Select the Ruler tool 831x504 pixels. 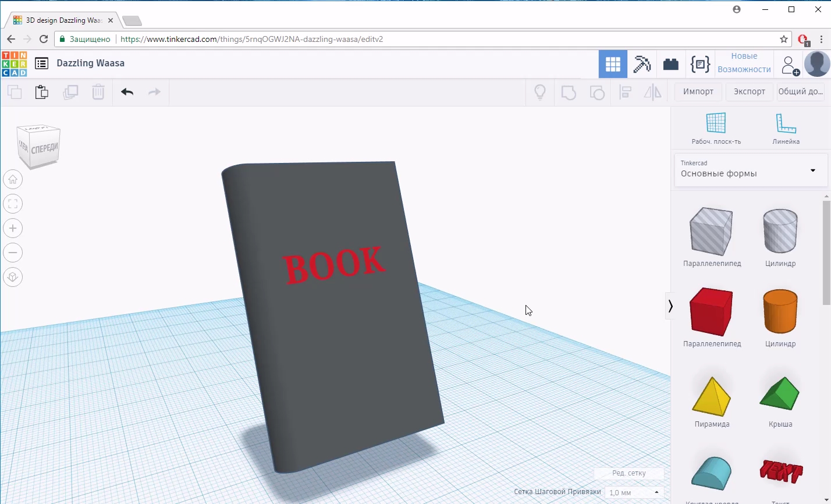(786, 129)
